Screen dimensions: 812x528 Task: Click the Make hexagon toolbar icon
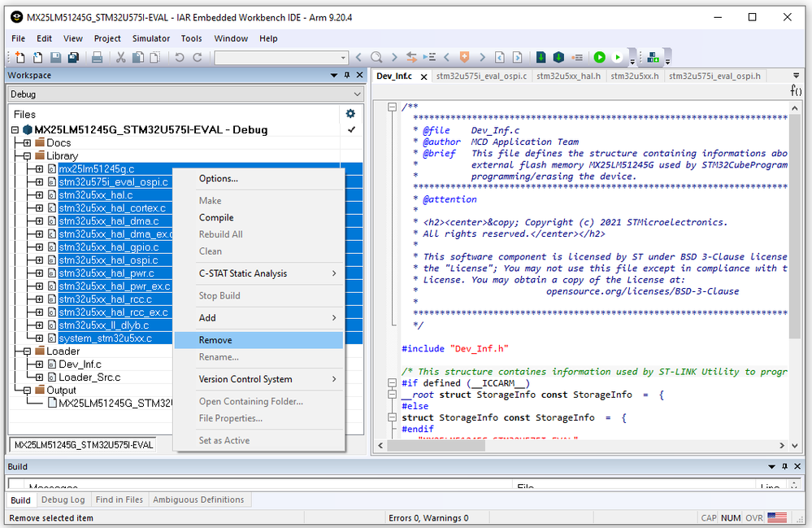click(558, 57)
